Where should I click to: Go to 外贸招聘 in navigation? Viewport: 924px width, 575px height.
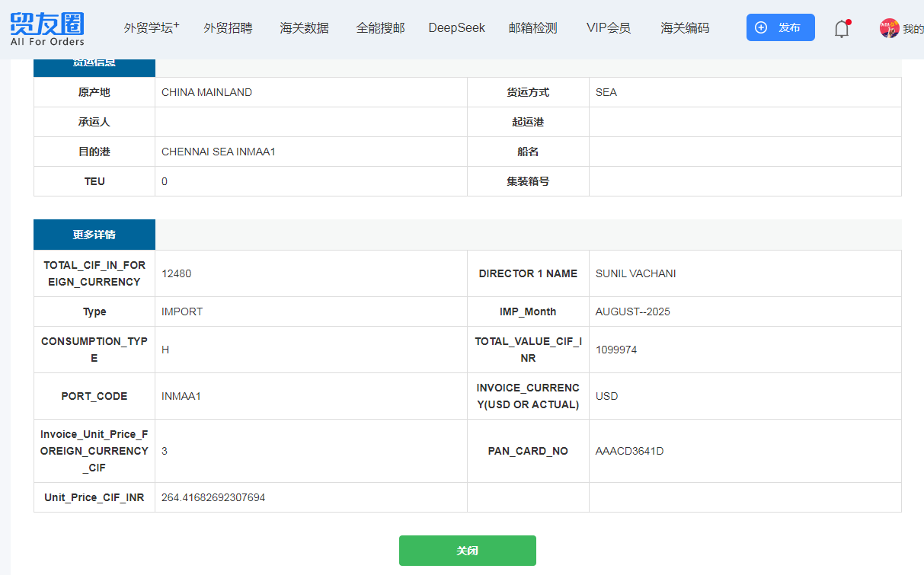pos(228,28)
